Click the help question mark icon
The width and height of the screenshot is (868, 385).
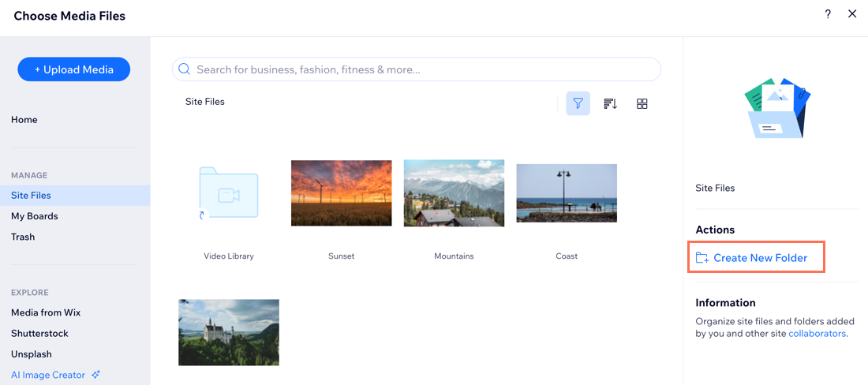point(828,14)
